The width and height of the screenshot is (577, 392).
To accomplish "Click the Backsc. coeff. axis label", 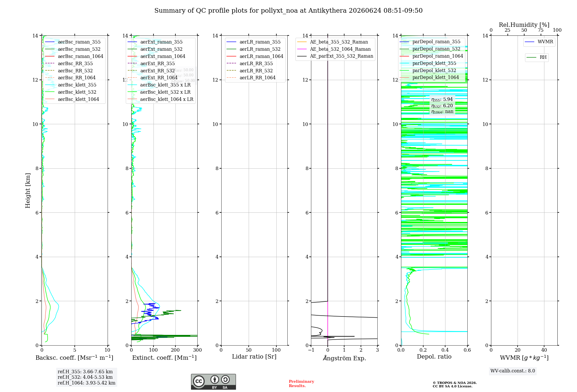I will (x=74, y=358).
